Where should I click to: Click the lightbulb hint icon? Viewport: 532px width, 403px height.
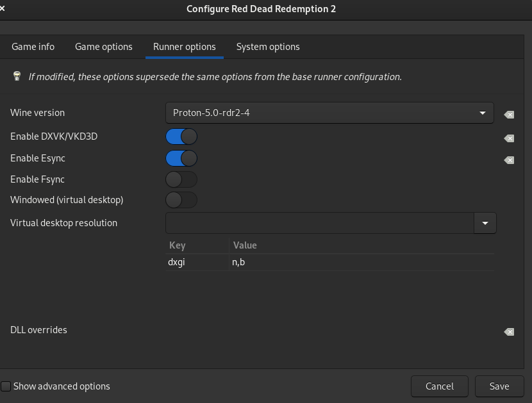(x=17, y=76)
